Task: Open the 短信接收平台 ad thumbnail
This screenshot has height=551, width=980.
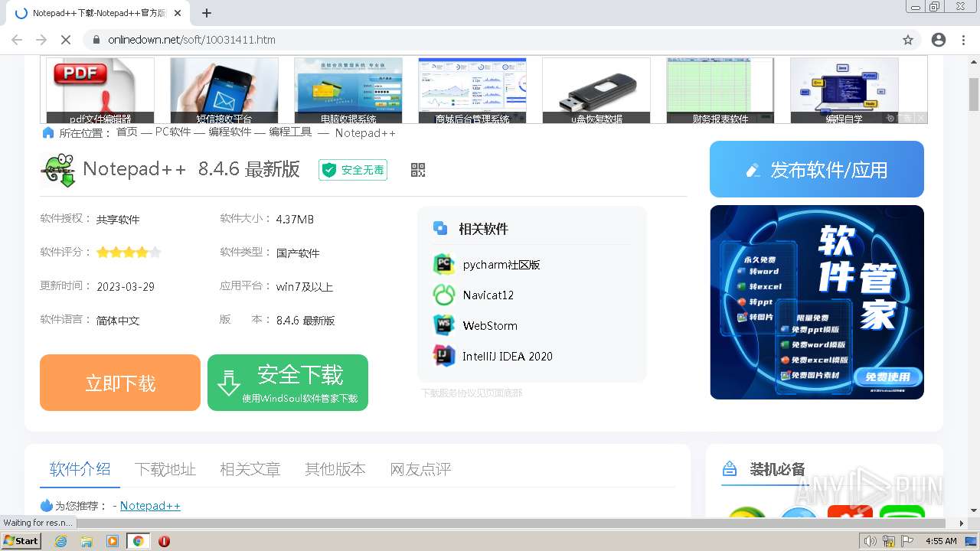Action: [224, 90]
